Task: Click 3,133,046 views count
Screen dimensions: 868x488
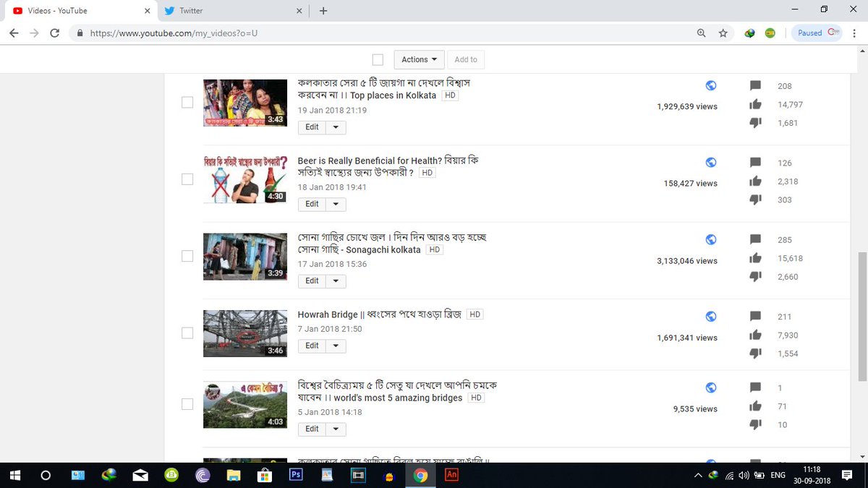Action: [x=687, y=261]
